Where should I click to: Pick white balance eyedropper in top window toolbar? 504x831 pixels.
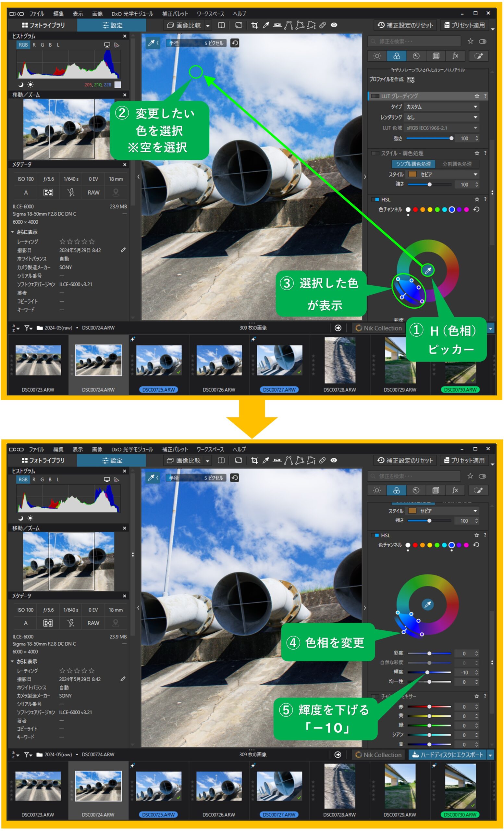point(266,25)
